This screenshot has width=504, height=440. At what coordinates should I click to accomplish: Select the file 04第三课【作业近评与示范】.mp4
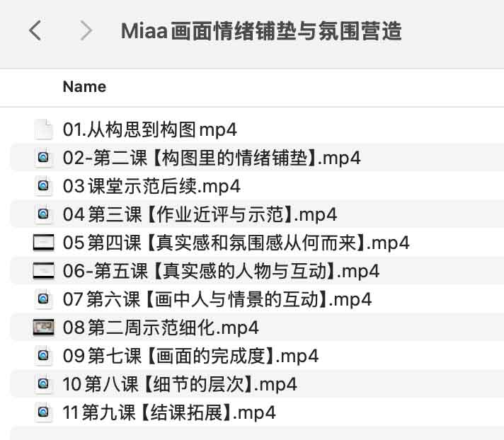click(200, 214)
